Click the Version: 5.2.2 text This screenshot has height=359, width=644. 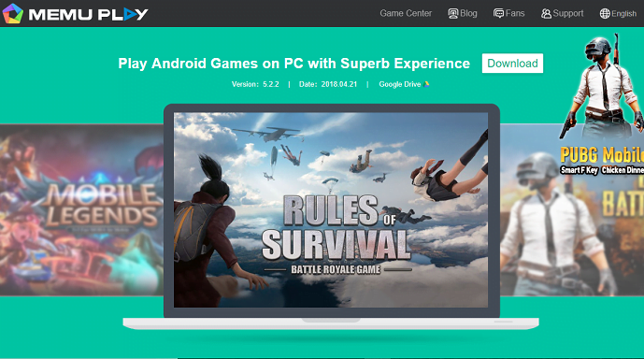255,84
